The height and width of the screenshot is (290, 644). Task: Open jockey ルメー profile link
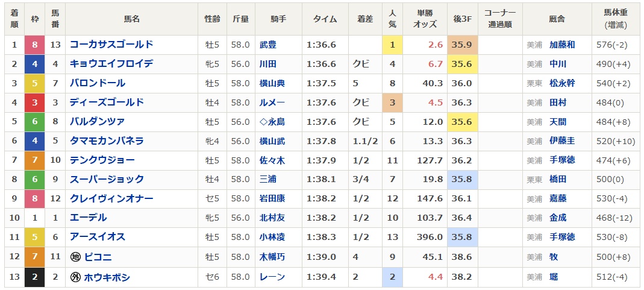coord(272,102)
